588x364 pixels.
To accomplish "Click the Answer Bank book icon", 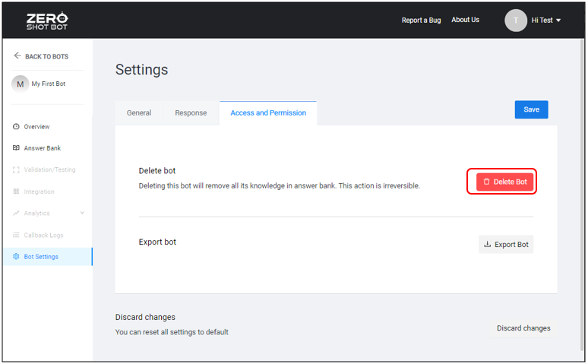I will click(16, 148).
